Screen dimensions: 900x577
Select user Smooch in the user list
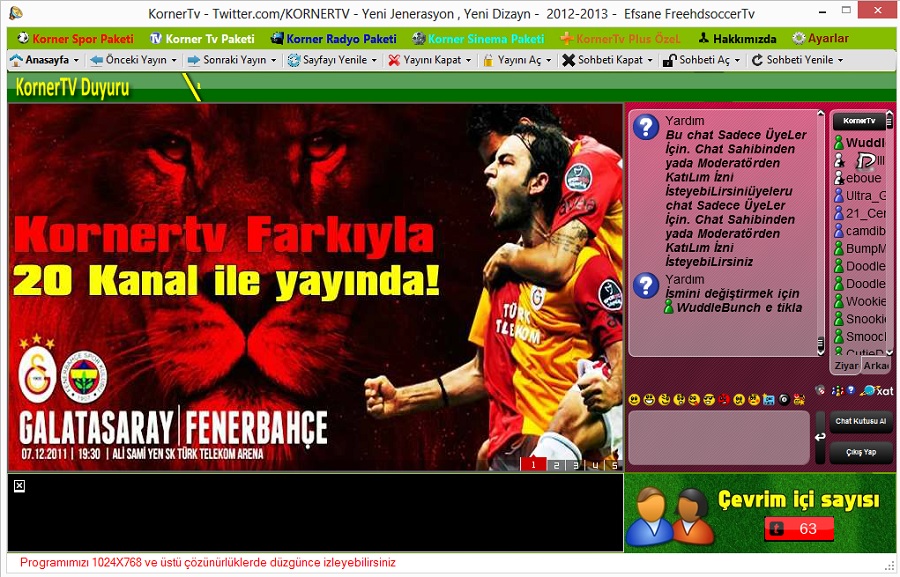(x=860, y=337)
